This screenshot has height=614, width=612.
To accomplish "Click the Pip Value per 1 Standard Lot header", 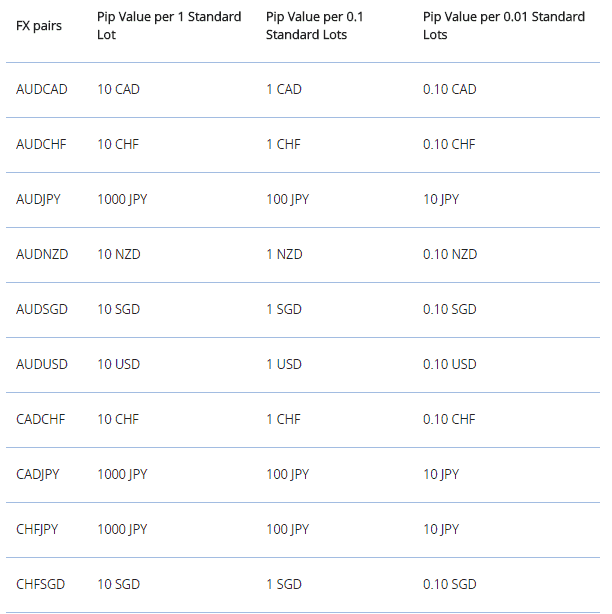I will pyautogui.click(x=169, y=25).
